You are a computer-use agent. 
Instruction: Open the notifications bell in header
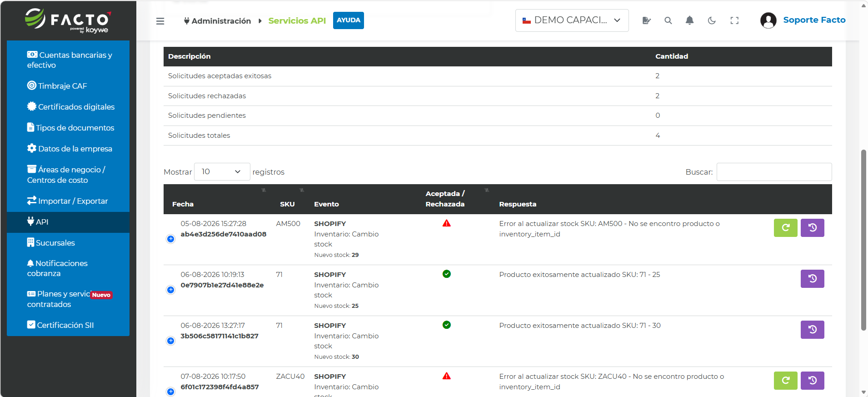click(x=689, y=20)
